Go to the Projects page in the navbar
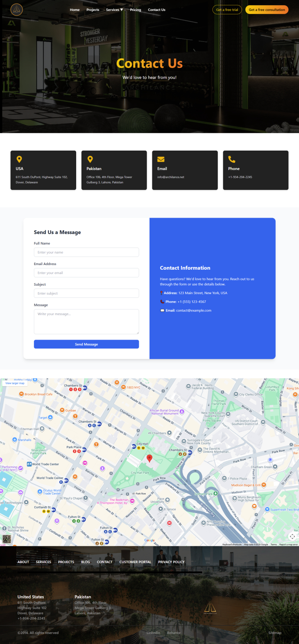Screen dimensions: 299x644 pyautogui.click(x=93, y=10)
